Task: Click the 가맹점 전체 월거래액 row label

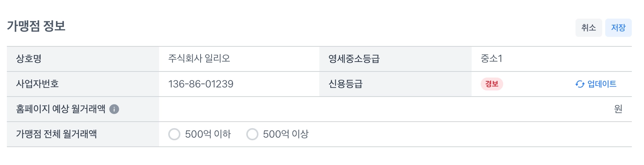Action: pyautogui.click(x=56, y=134)
